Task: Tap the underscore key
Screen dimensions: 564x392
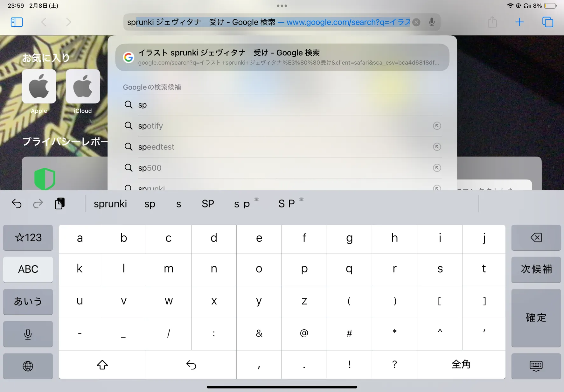Action: 123,334
